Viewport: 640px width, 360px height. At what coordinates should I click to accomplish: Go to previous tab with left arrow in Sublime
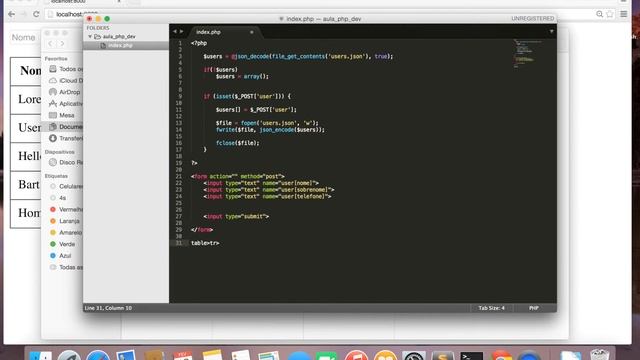(175, 31)
